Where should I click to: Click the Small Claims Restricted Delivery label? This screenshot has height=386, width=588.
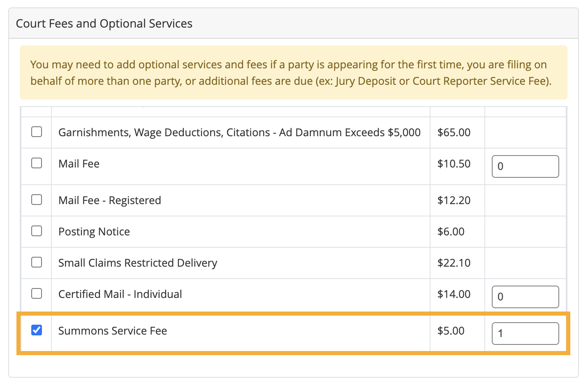click(138, 263)
